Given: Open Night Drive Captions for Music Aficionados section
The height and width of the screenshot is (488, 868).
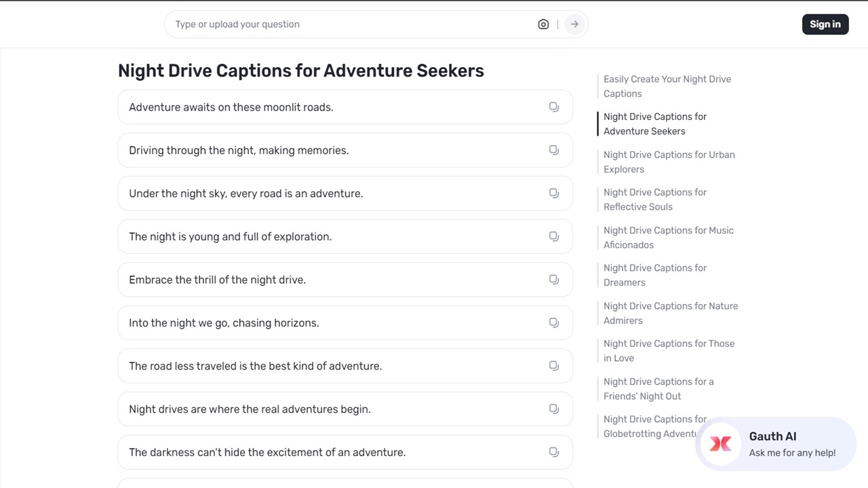Looking at the screenshot, I should point(668,237).
